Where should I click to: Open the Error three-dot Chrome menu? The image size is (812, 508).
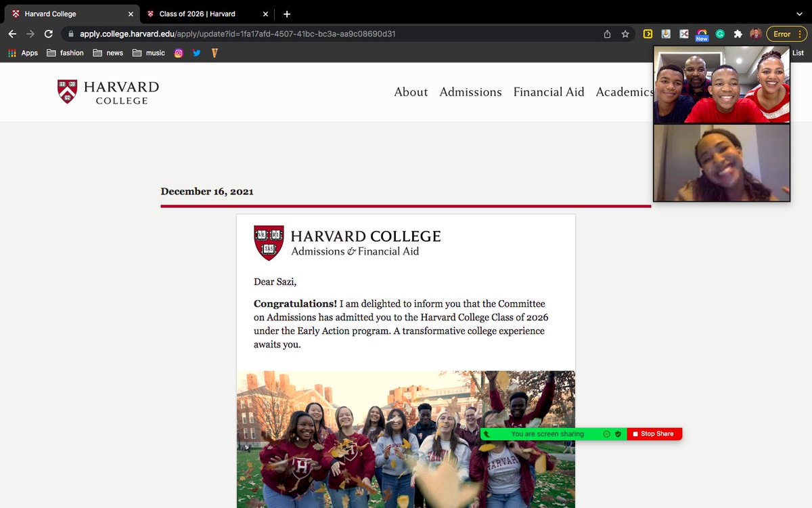[x=786, y=34]
